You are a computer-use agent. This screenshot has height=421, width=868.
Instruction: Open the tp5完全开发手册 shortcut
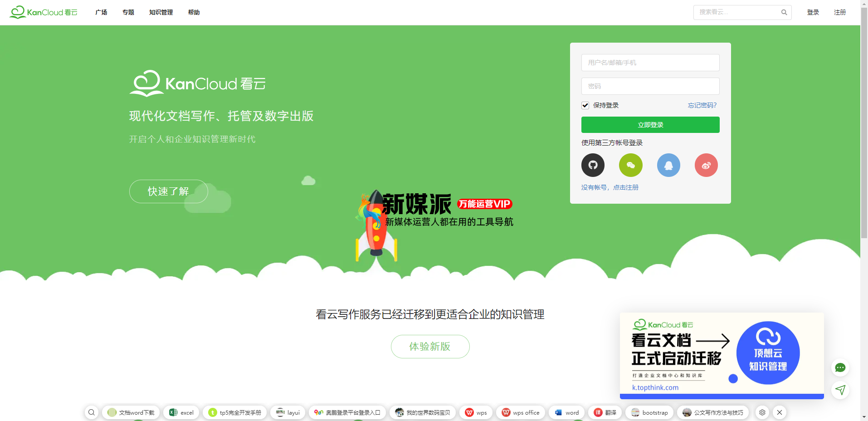tap(235, 412)
